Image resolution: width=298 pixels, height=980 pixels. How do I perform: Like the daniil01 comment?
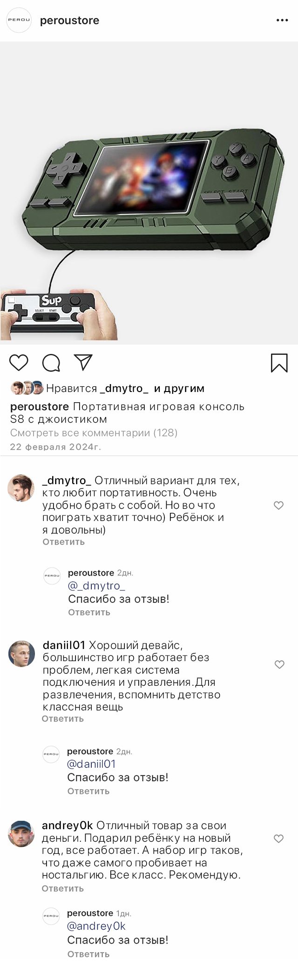pos(279,664)
